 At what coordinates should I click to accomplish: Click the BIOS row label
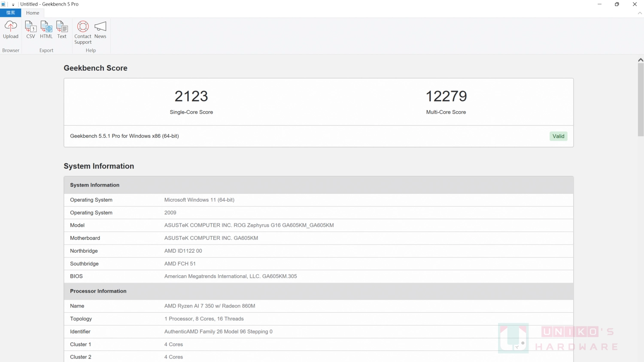pos(76,276)
